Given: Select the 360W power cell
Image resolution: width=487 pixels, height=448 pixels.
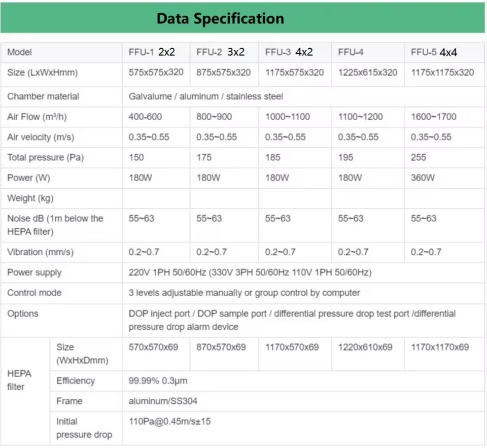Looking at the screenshot, I should click(423, 178).
